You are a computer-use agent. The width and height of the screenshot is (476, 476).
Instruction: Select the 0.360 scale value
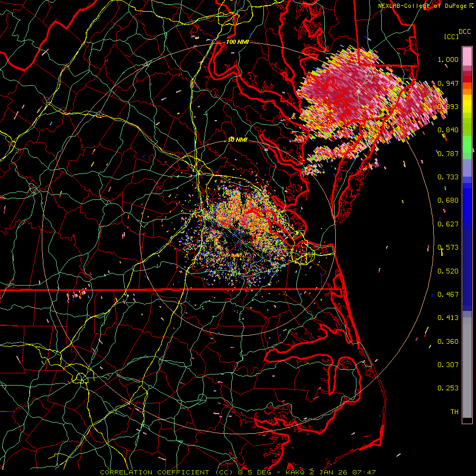[x=448, y=342]
